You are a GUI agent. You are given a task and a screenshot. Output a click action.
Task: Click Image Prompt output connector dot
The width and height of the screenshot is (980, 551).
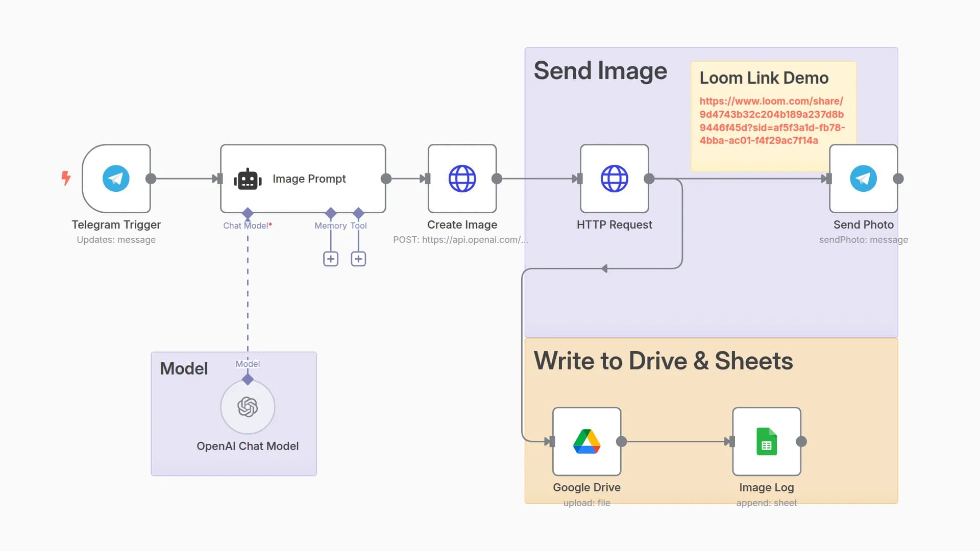(x=386, y=179)
